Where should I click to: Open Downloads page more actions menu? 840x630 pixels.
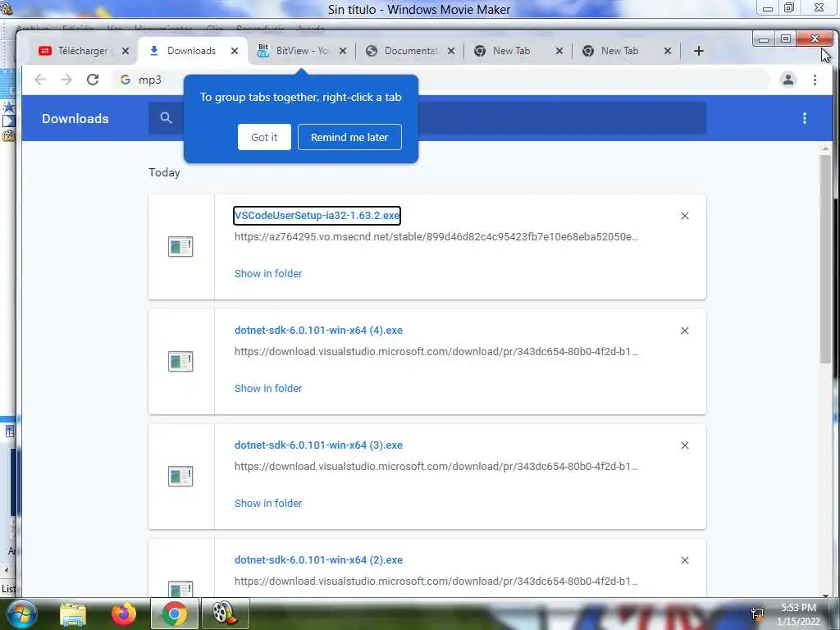point(805,118)
